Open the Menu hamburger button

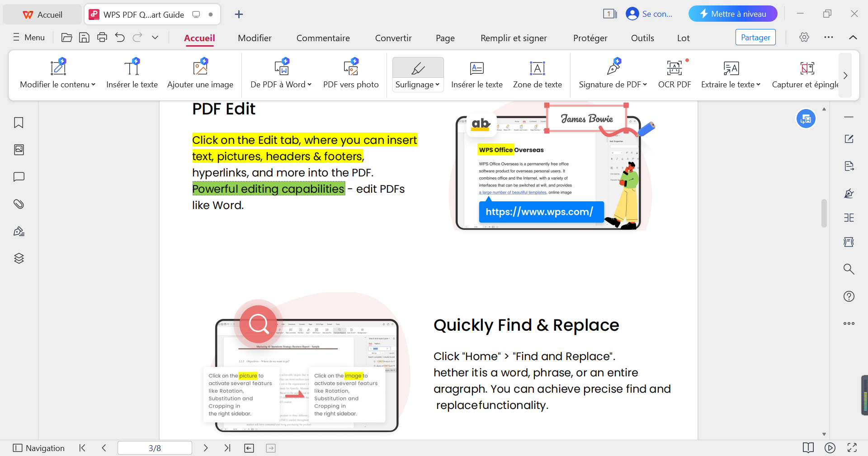point(29,38)
